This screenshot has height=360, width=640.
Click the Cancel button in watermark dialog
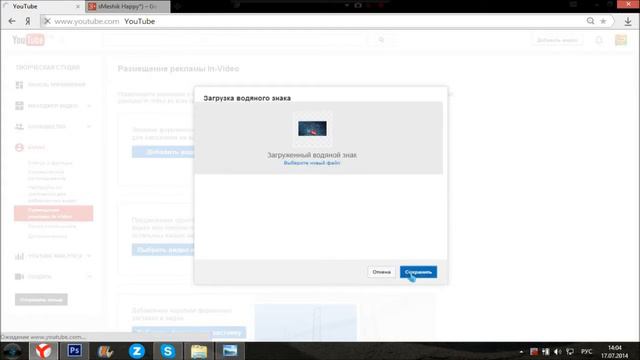[381, 272]
